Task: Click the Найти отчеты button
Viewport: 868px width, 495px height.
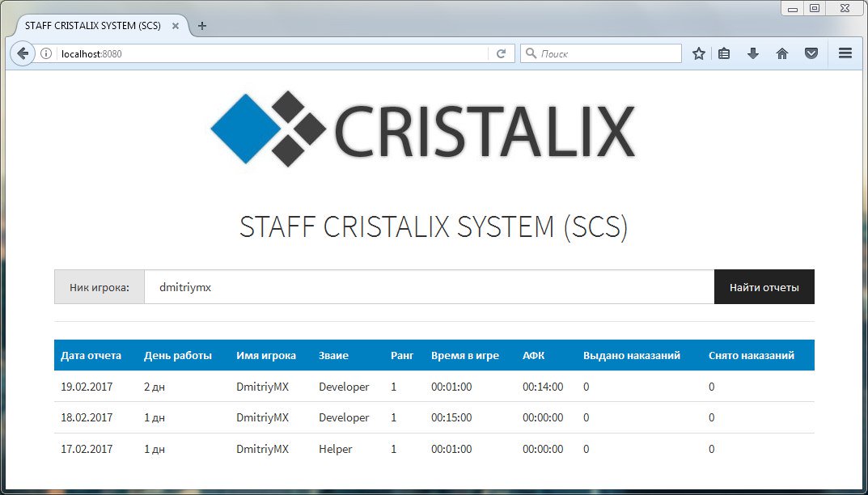Action: [x=764, y=287]
